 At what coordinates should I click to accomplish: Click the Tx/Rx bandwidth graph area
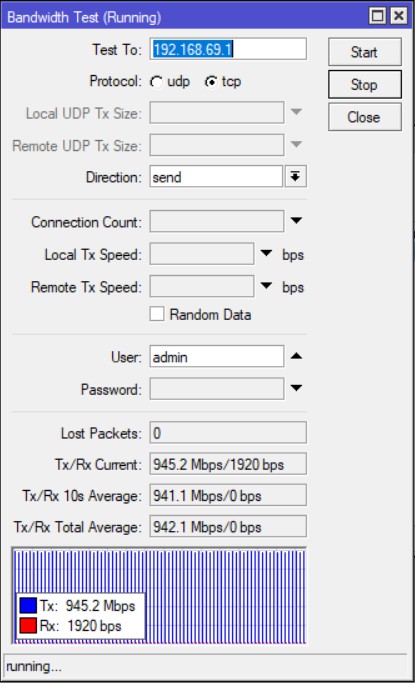point(159,596)
